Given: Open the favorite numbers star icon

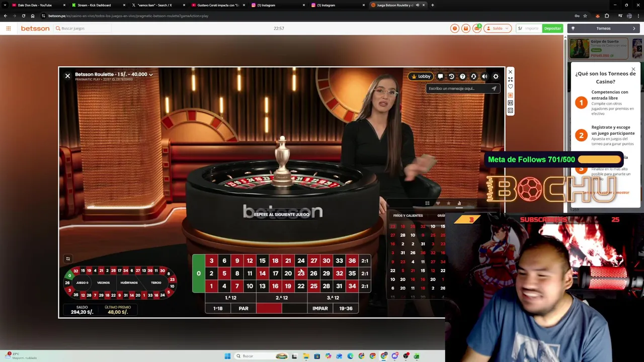Looking at the screenshot, I should click(448, 203).
